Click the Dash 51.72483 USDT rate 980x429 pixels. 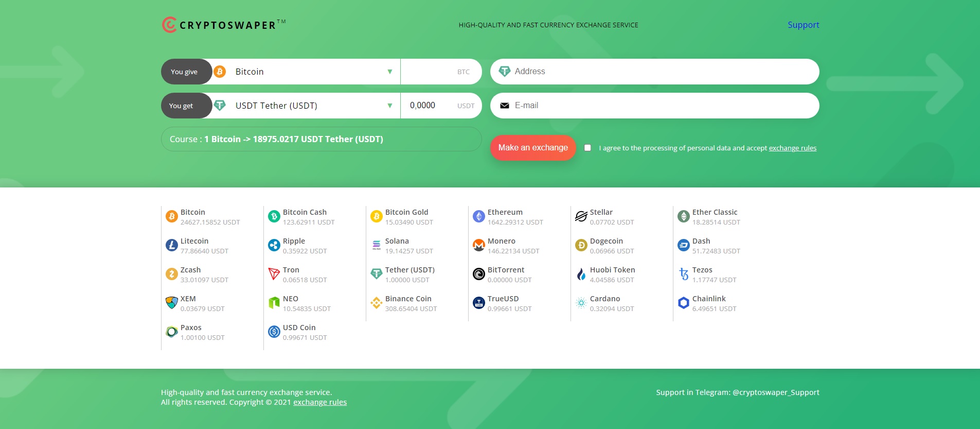[x=716, y=251]
